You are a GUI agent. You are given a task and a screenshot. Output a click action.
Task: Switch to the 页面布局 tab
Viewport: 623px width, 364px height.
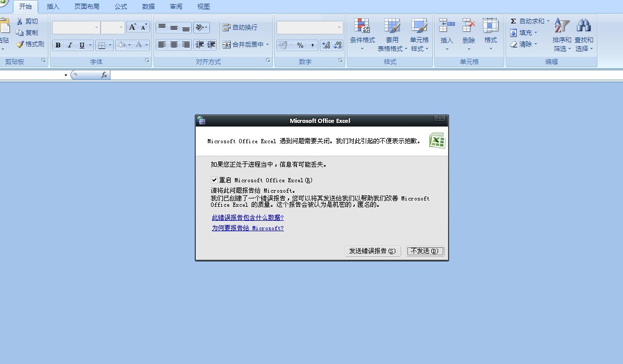pyautogui.click(x=86, y=7)
